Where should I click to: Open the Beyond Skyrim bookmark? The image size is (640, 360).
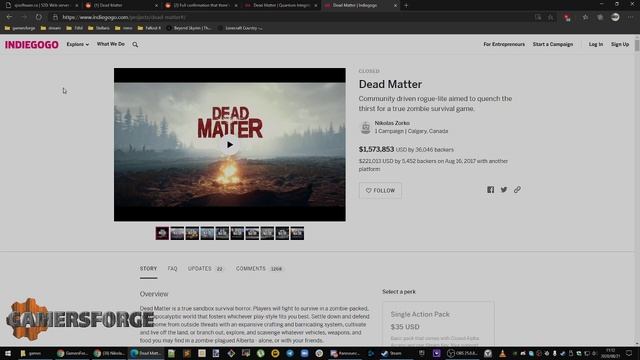pyautogui.click(x=189, y=28)
